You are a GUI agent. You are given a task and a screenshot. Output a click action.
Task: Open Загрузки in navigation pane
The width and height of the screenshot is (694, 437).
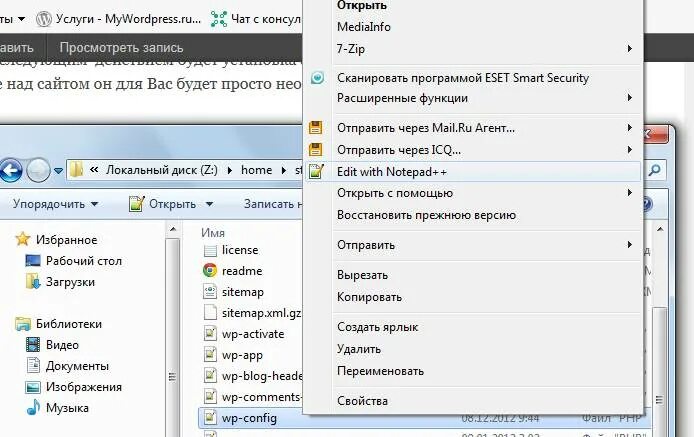[70, 282]
